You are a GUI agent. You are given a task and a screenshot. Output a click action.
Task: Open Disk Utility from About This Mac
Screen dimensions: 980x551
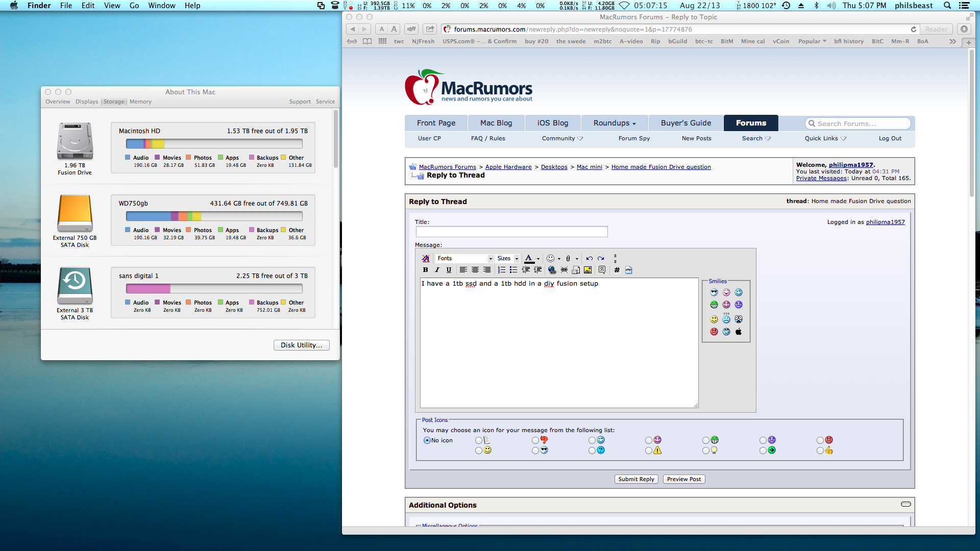(301, 345)
